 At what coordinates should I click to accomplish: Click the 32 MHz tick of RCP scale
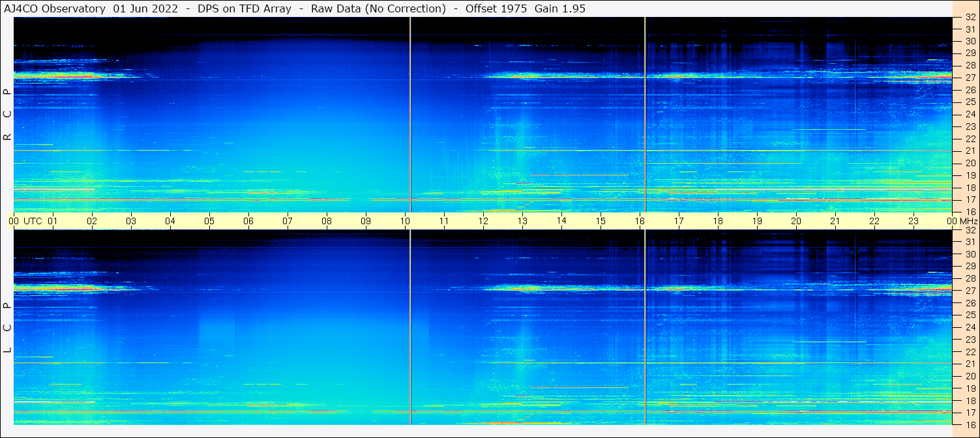click(970, 18)
